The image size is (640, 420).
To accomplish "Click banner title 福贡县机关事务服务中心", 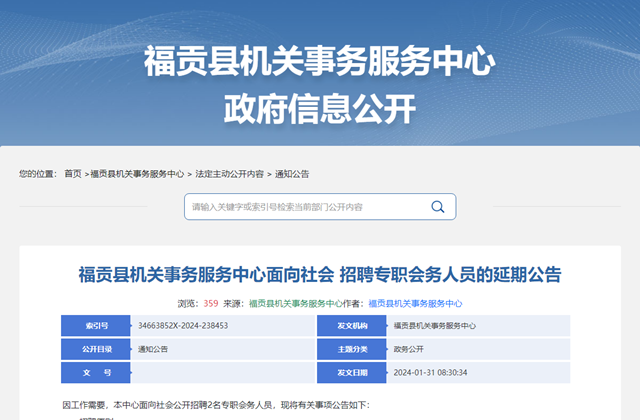I will coord(320,61).
